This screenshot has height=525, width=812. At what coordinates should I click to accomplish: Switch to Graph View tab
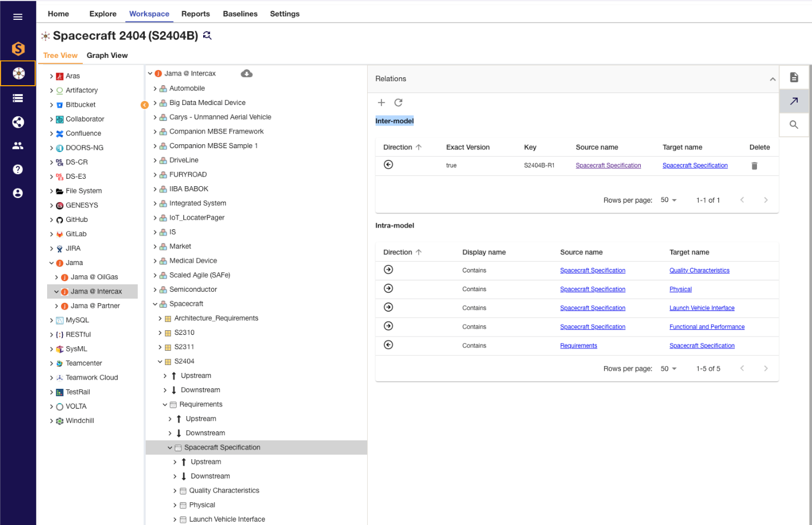(107, 55)
